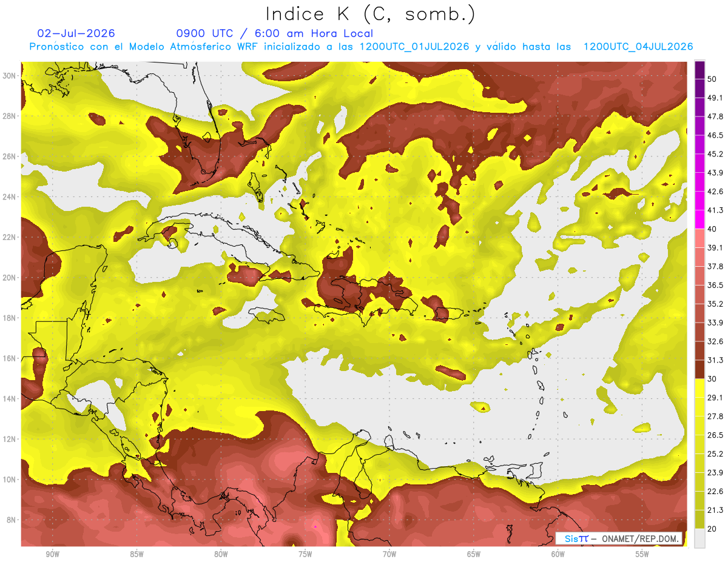
Task: Click the '28N' latitude label
Action: [9, 116]
